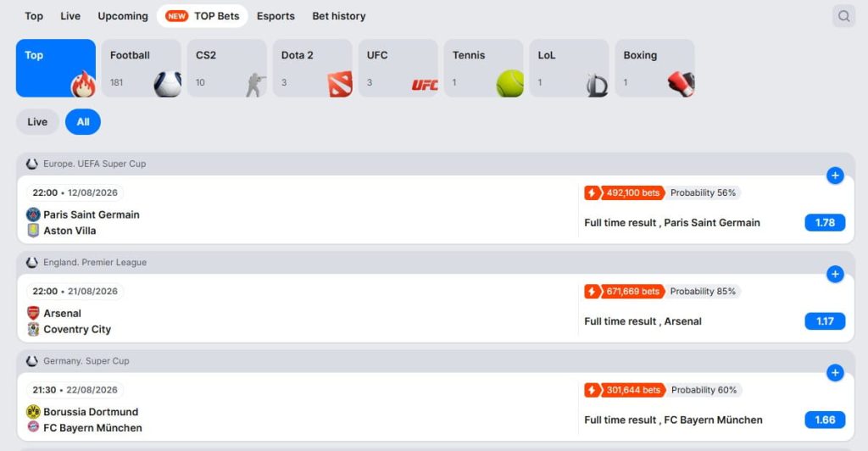Open the search magnifier icon
The width and height of the screenshot is (868, 451).
click(x=843, y=16)
